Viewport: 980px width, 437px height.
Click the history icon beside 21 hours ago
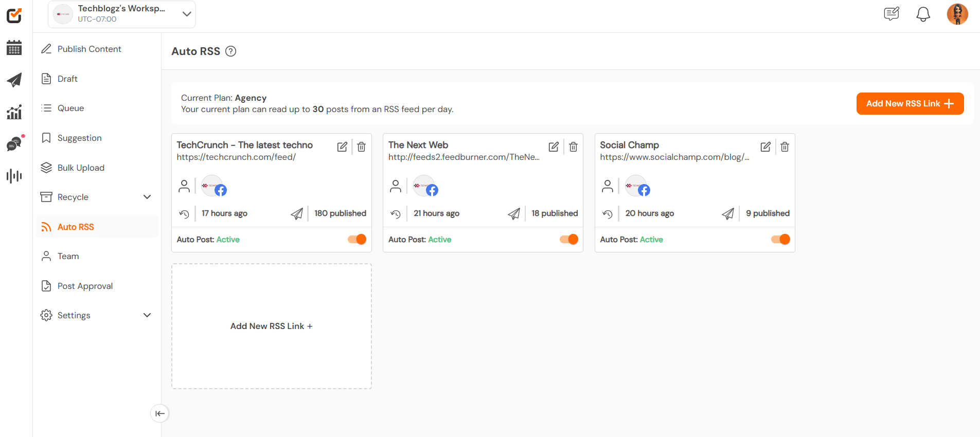396,214
